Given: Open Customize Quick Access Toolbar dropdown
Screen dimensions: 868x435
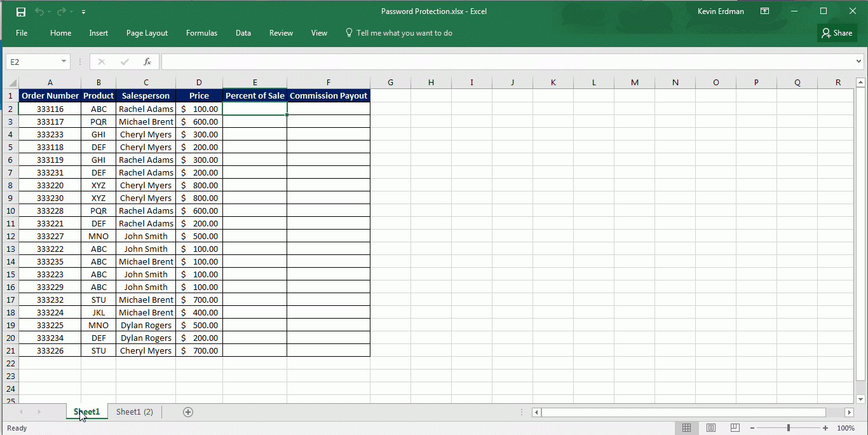Looking at the screenshot, I should (84, 12).
